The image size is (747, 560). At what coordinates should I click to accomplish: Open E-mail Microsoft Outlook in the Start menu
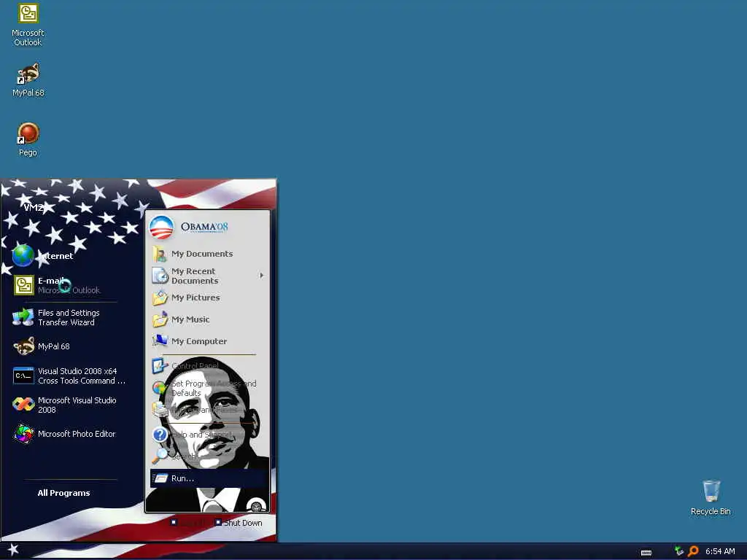(57, 285)
